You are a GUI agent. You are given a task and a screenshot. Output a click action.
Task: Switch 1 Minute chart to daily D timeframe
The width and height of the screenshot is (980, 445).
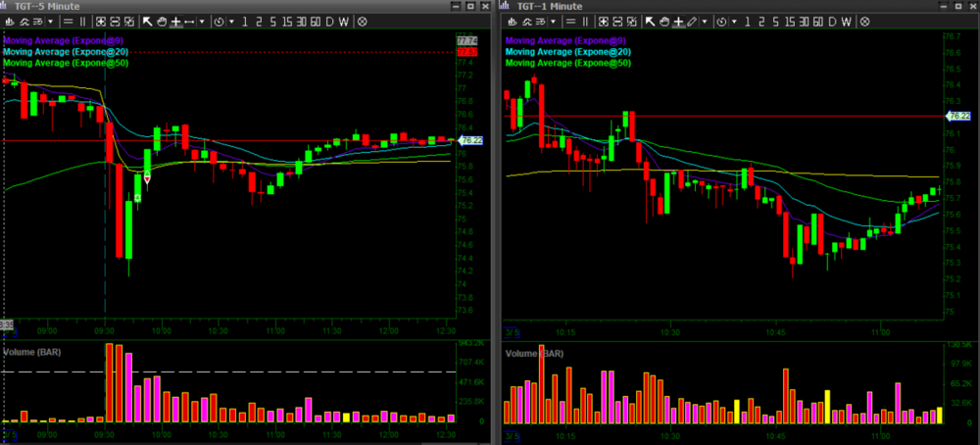pyautogui.click(x=834, y=21)
